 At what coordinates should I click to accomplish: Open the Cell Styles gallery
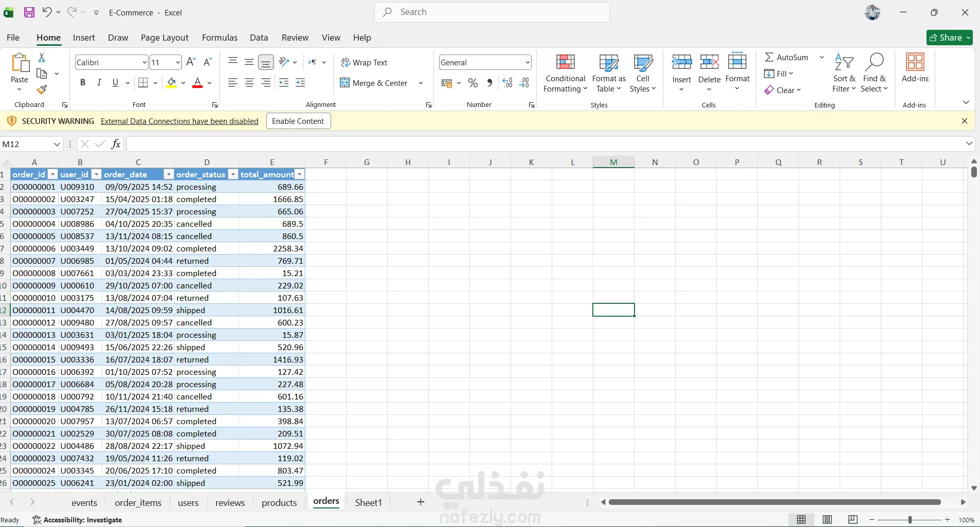point(643,73)
